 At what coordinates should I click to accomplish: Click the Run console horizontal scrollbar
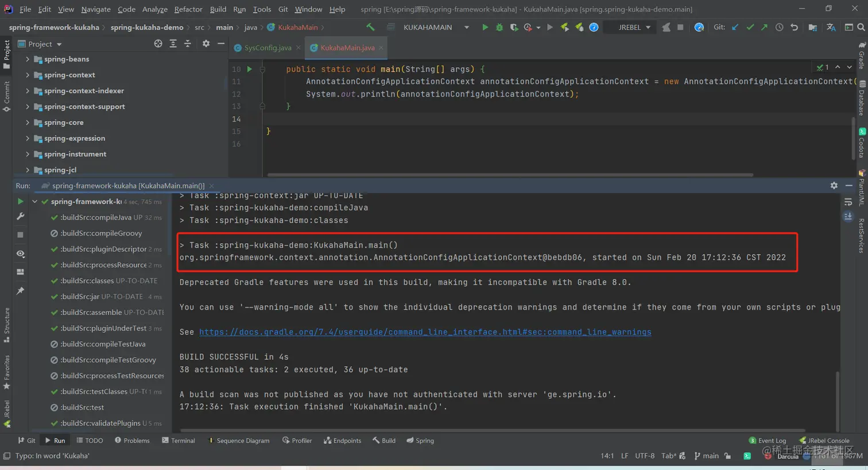(493, 430)
